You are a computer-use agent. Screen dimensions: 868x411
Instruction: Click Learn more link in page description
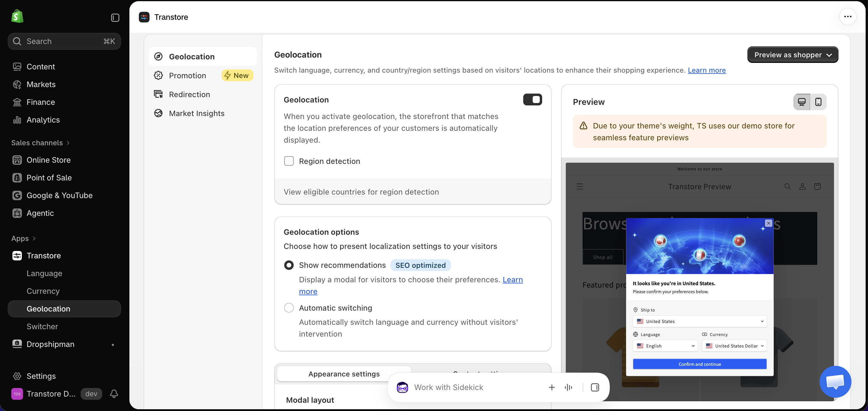click(707, 70)
